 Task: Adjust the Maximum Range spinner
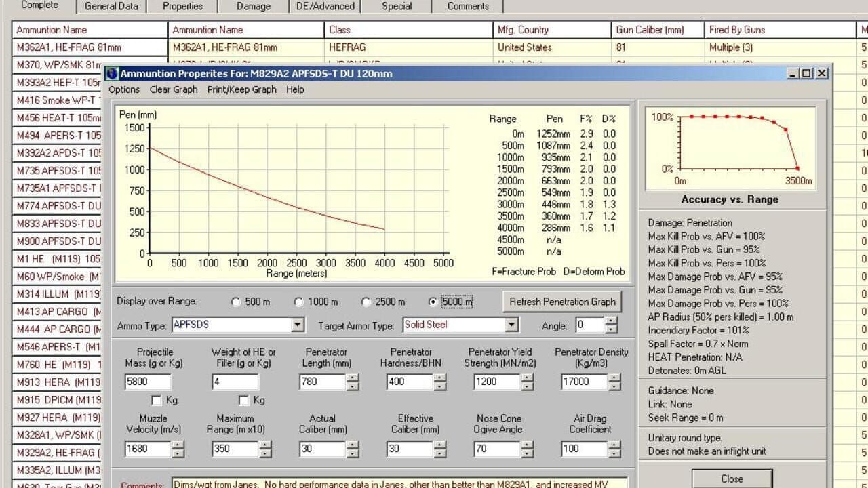point(265,449)
